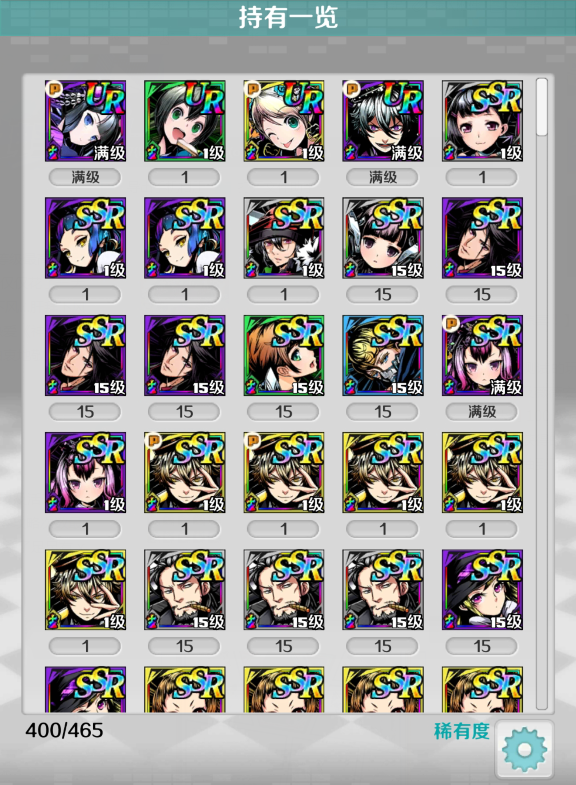Choose the blue-framed blonde masked SSR card
576x785 pixels.
click(383, 355)
